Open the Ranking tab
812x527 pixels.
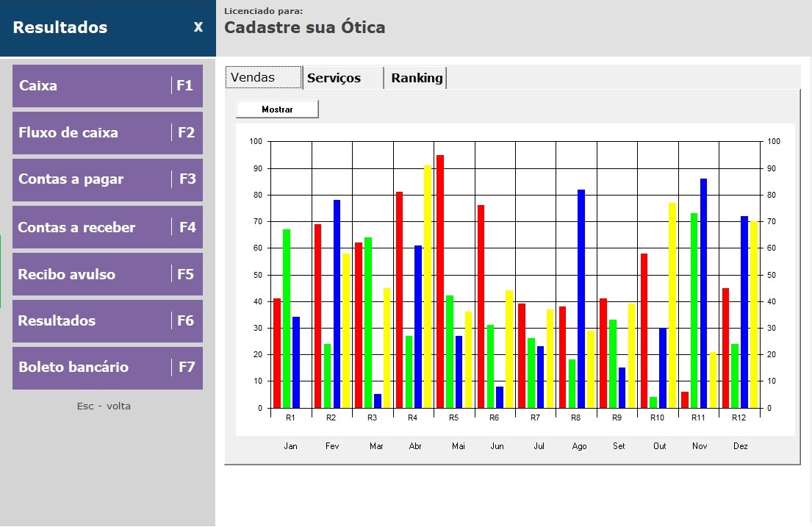tap(416, 78)
